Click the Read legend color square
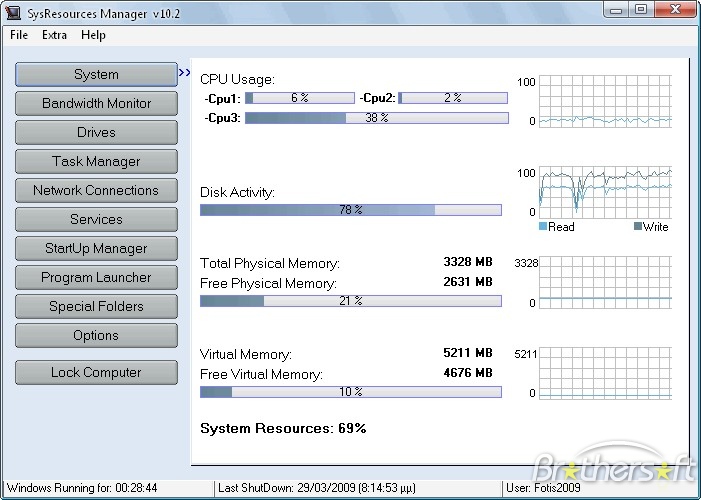Screen dimensions: 701x500 click(x=544, y=227)
